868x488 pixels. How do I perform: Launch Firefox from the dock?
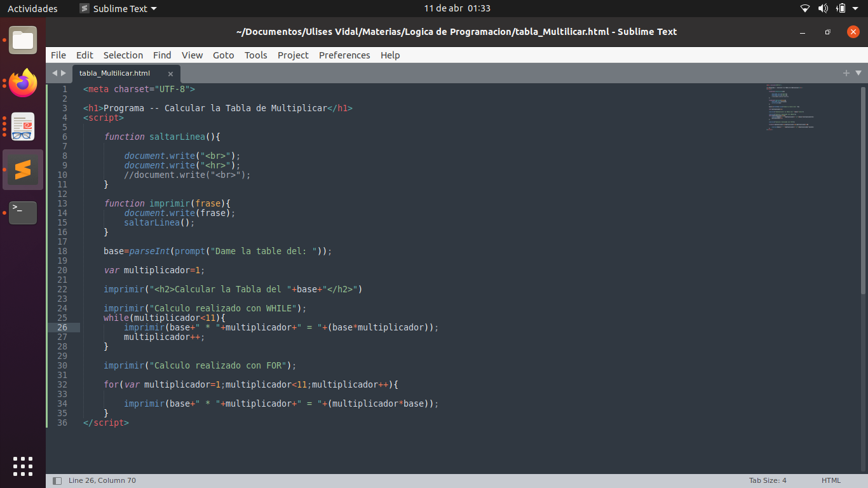point(23,83)
